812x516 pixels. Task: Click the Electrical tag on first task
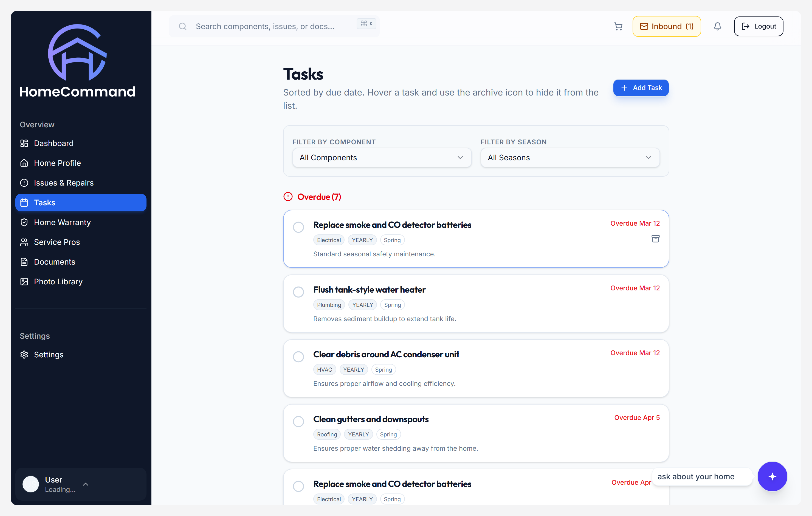tap(329, 240)
